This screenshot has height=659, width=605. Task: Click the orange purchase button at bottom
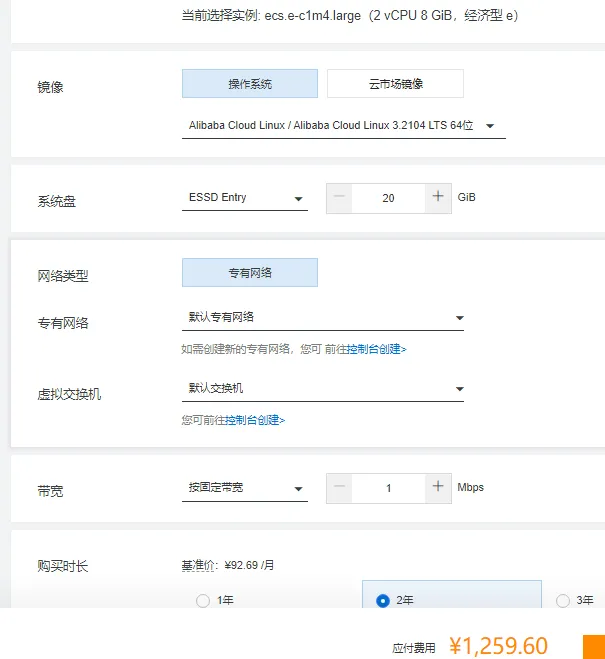(x=594, y=647)
